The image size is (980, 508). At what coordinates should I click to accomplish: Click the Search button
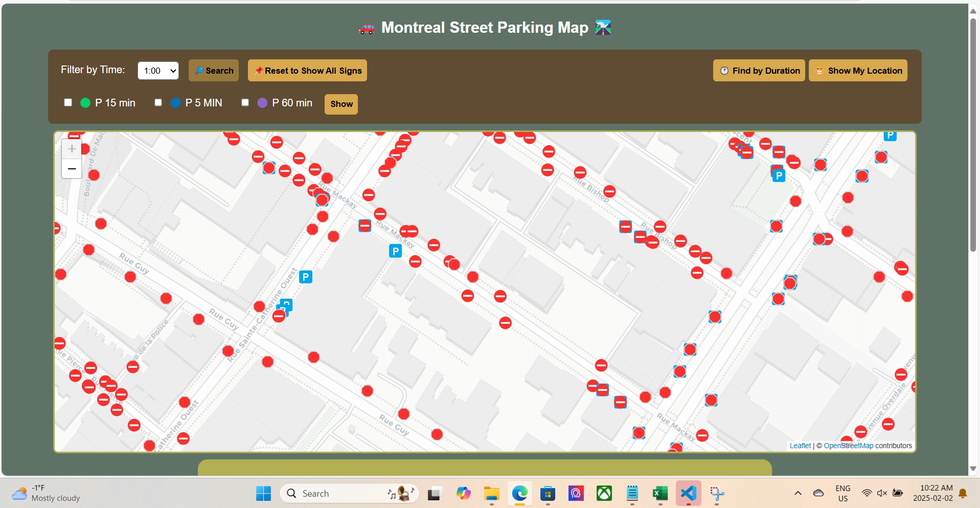[214, 70]
